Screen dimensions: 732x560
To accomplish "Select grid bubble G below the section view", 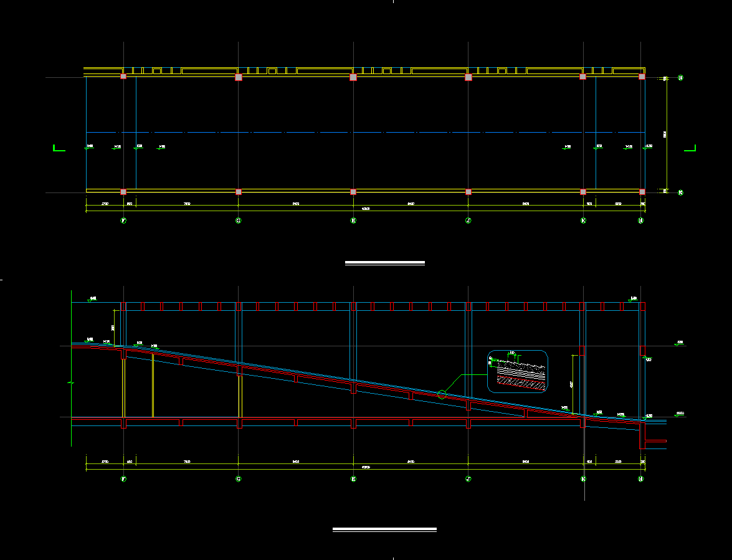I will tap(238, 479).
